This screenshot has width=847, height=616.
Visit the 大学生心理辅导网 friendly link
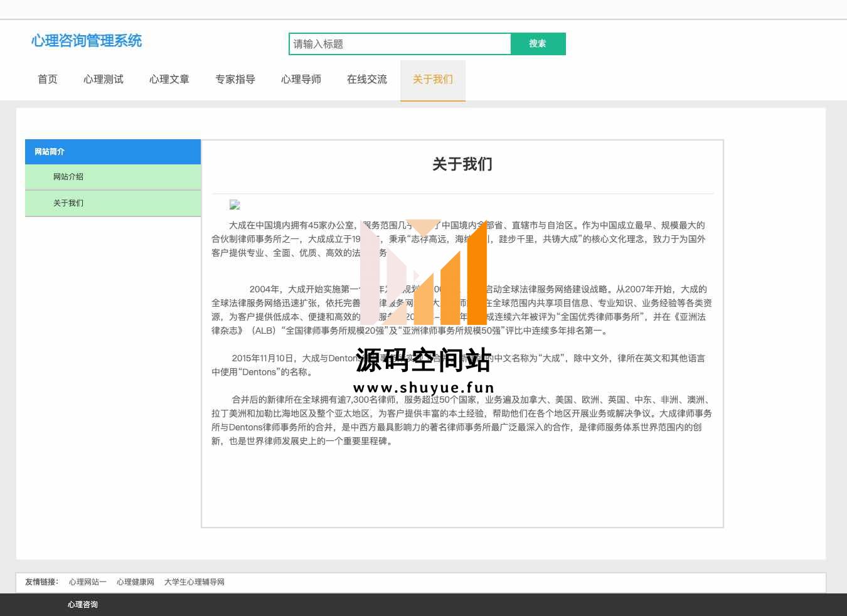coord(194,582)
